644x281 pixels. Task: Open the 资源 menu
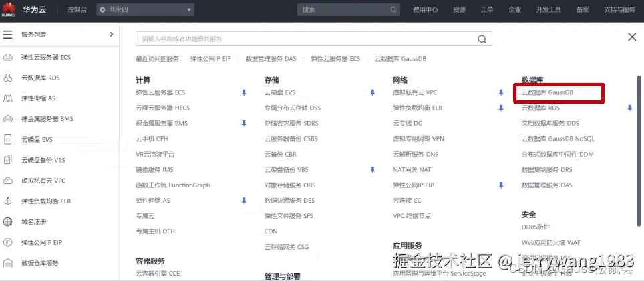tap(459, 10)
